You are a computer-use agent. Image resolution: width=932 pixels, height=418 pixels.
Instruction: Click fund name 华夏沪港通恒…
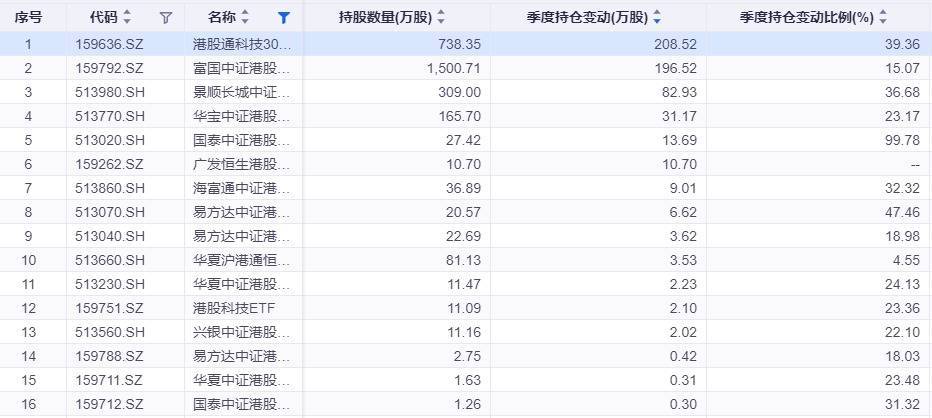(243, 260)
